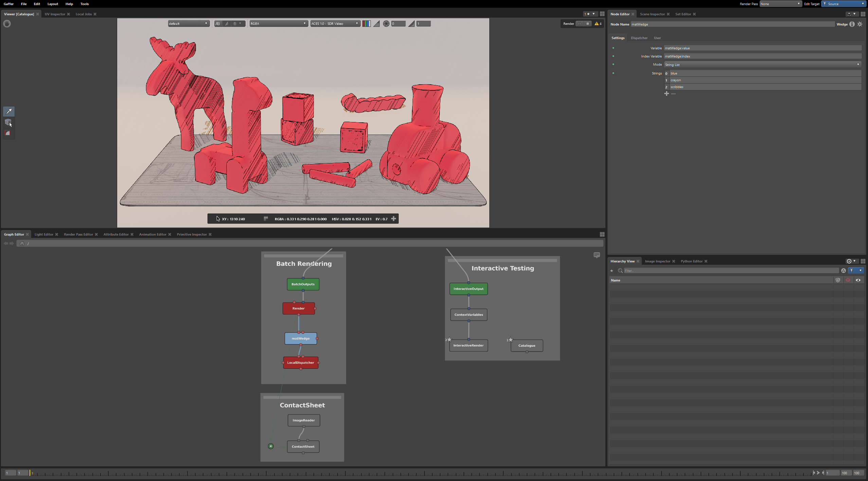
Task: Click the hand icon at viewer top-left
Action: click(7, 23)
